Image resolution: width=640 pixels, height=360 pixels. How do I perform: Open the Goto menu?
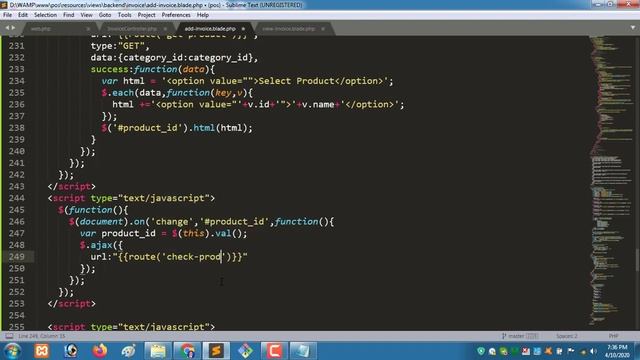pyautogui.click(x=105, y=15)
